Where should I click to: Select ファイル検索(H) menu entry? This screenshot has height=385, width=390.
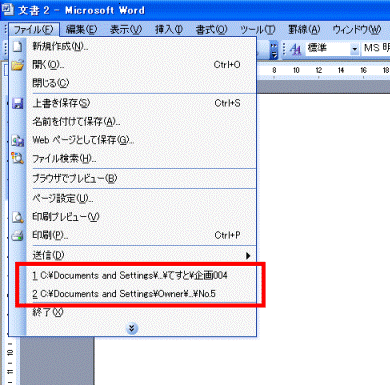(141, 159)
